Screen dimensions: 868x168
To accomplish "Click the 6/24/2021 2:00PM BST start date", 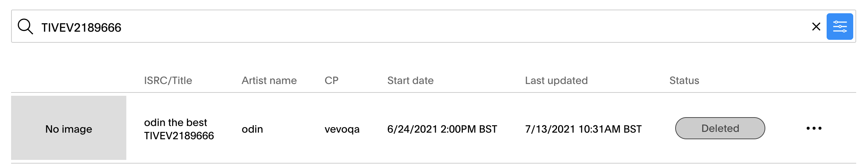I will (442, 129).
